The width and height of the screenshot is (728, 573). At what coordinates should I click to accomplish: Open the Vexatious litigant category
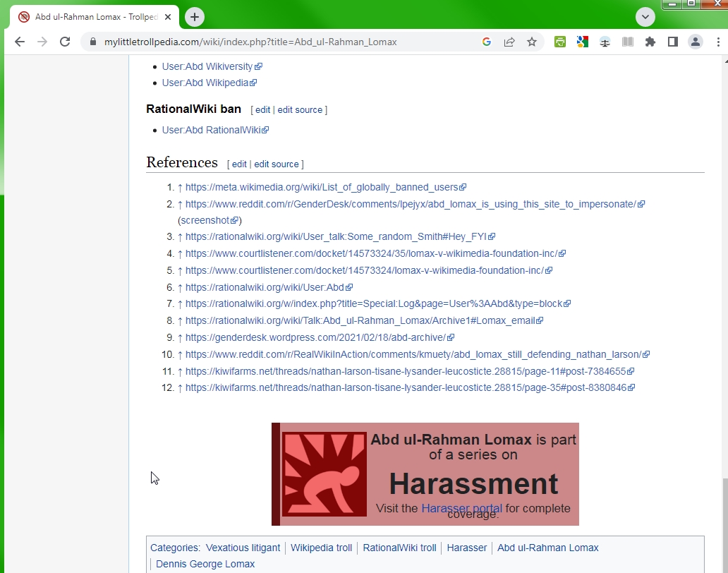(243, 548)
